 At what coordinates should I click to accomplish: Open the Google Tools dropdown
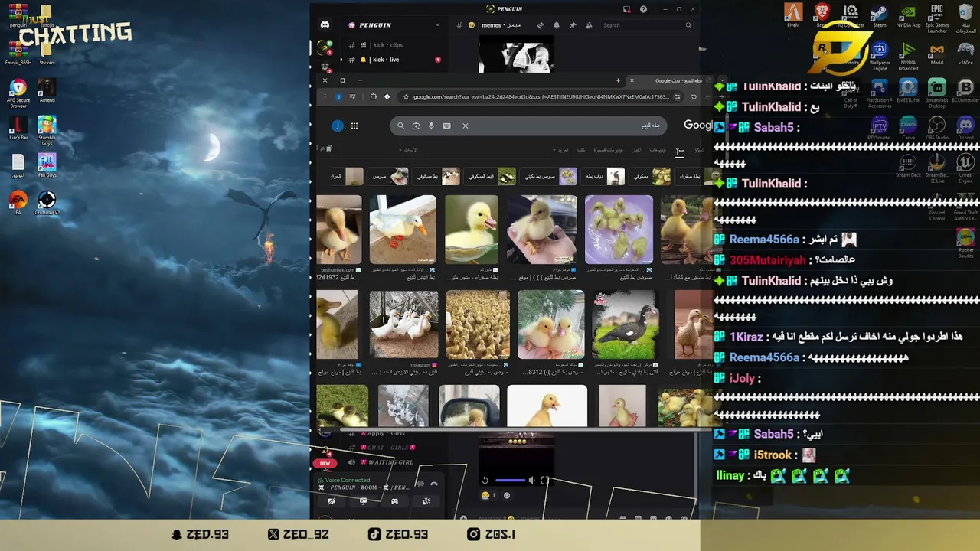(x=409, y=150)
